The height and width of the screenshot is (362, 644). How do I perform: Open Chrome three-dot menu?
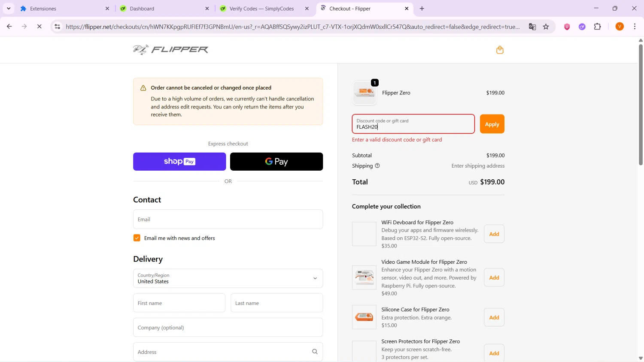coord(635,27)
